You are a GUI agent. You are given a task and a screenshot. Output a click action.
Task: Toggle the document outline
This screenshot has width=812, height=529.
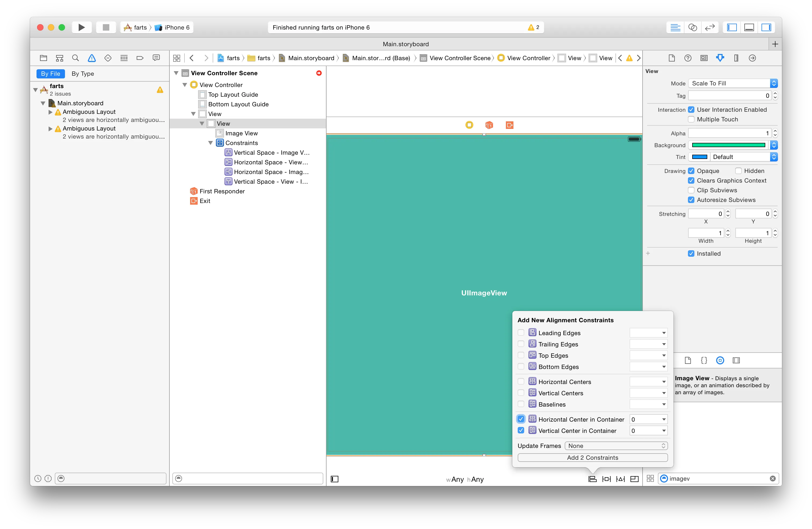pos(335,479)
